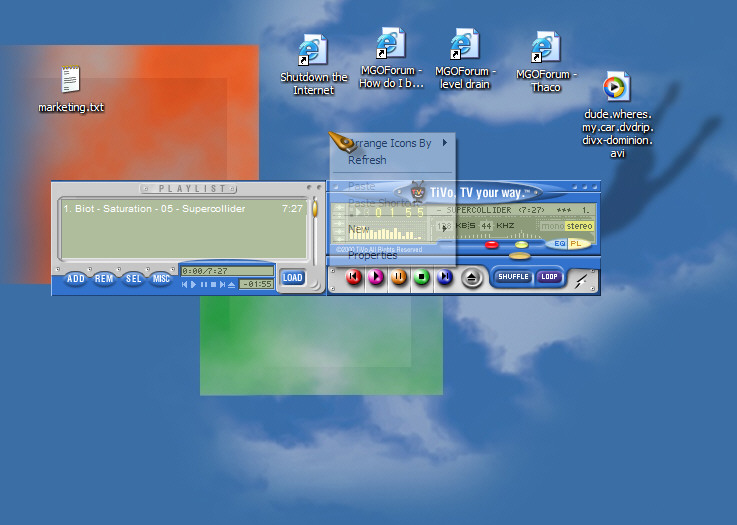Click the orange pause button

(399, 277)
